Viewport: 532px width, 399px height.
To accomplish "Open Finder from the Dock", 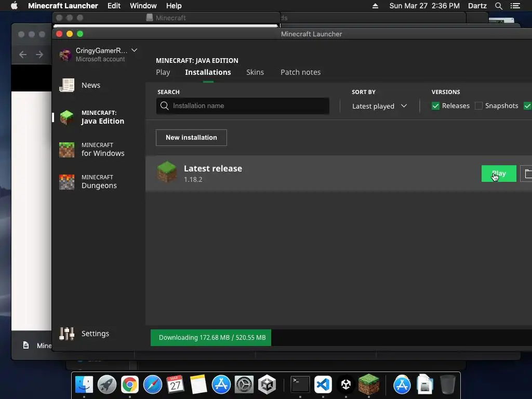I will 84,385.
